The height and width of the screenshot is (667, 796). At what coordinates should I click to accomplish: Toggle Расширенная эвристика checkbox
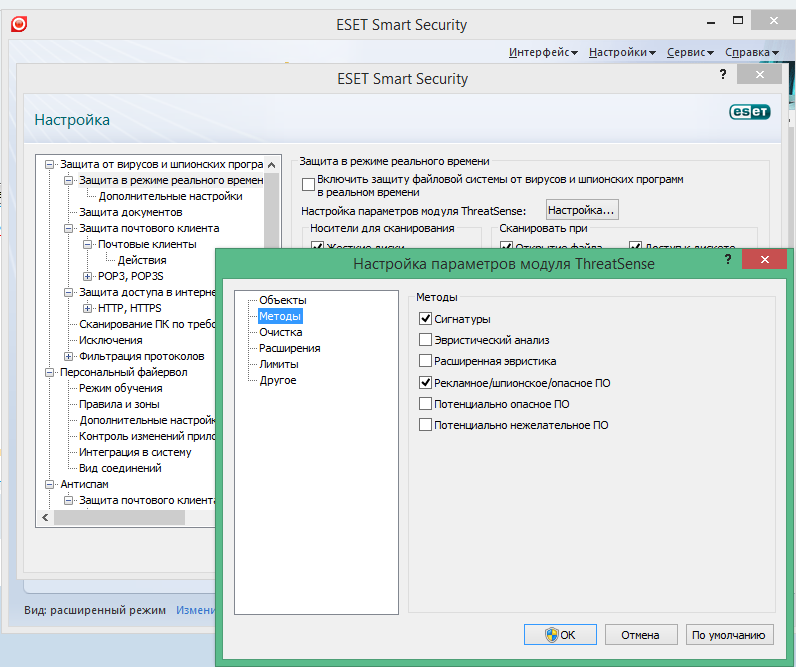(x=425, y=361)
